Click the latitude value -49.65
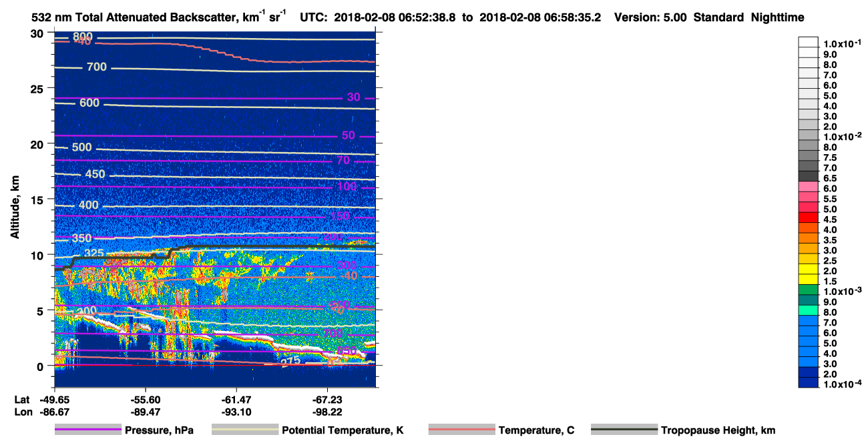 (x=54, y=399)
